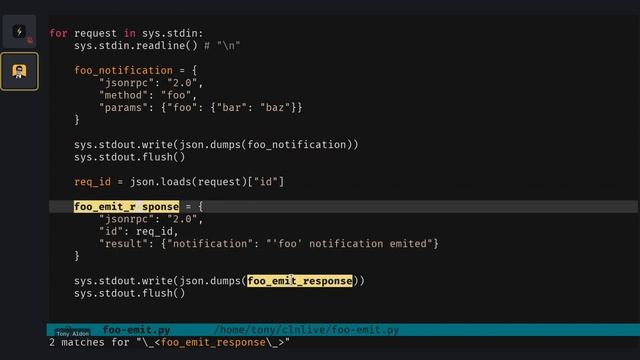
Task: Click sys.stdout.write(json.dumps(foo_notification)) line
Action: (x=216, y=144)
